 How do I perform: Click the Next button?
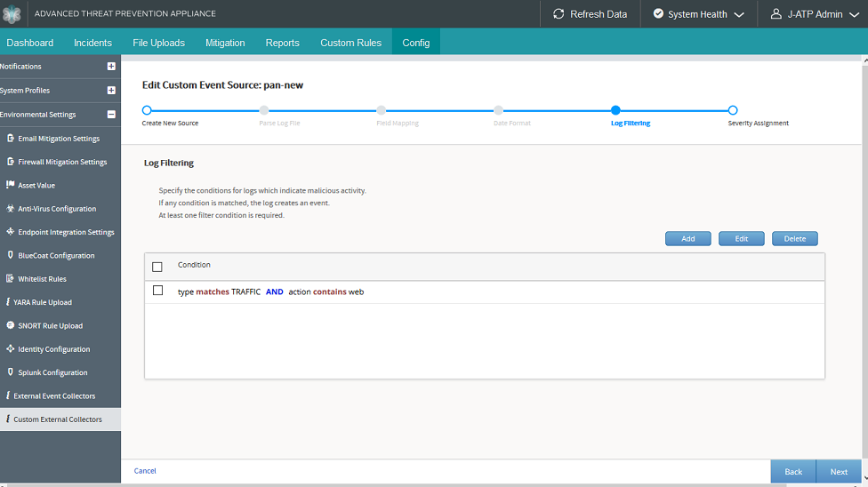click(839, 472)
